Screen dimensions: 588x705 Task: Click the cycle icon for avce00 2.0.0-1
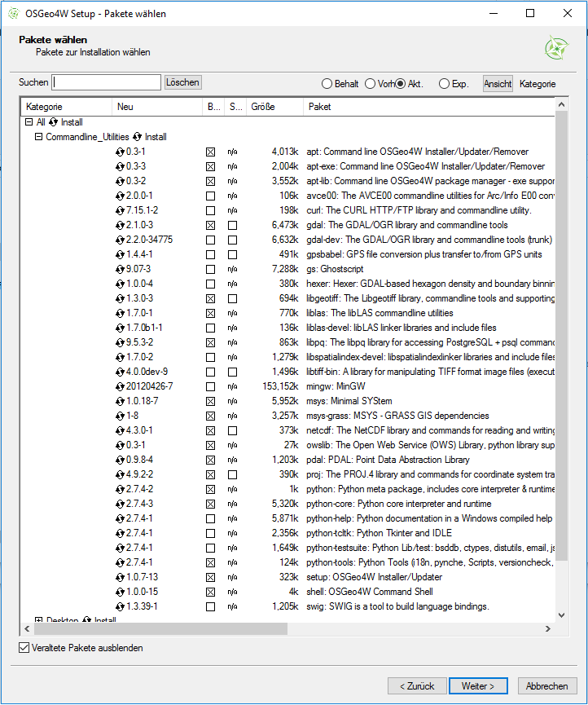pos(120,196)
